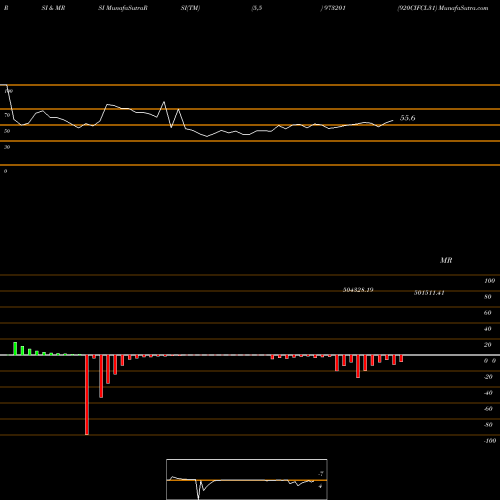The height and width of the screenshot is (500, 500).
Task: Click the right-axis label -20
Action: click(488, 377)
